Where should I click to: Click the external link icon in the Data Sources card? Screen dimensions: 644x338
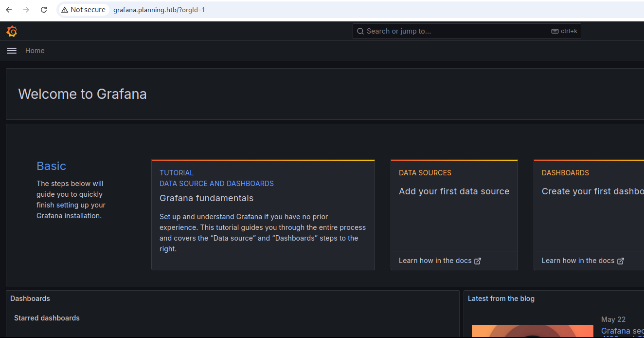(x=478, y=261)
